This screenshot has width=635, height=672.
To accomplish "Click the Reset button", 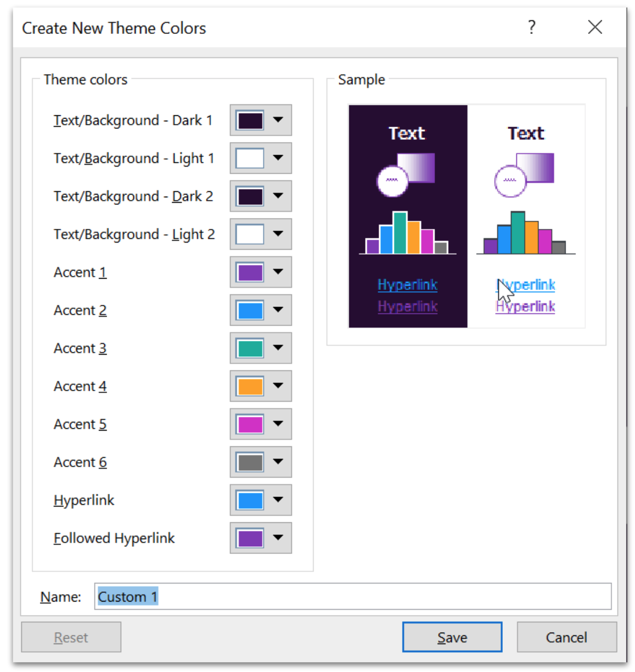I will point(71,637).
